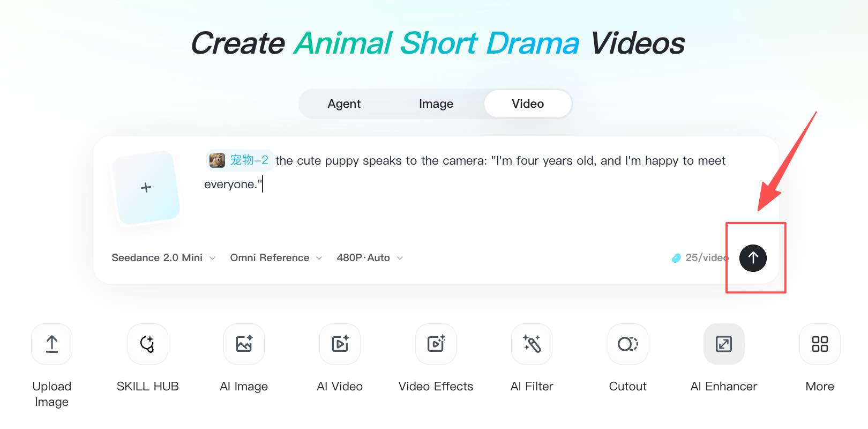Viewport: 868px width, 429px height.
Task: Expand the 480P·Auto resolution dropdown
Action: pyautogui.click(x=370, y=258)
